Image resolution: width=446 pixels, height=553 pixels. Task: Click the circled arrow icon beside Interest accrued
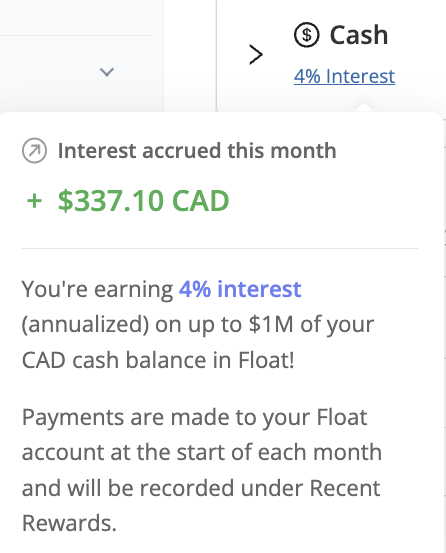point(34,151)
